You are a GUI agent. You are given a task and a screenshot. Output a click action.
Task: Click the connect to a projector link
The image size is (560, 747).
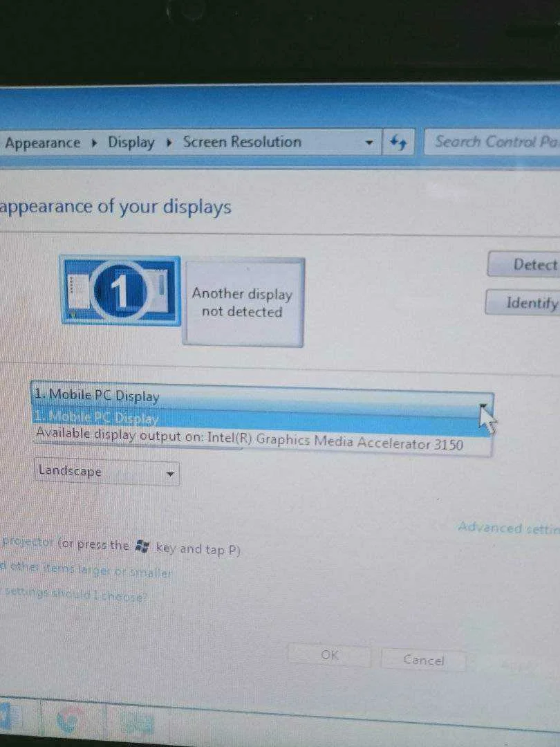pos(27,542)
